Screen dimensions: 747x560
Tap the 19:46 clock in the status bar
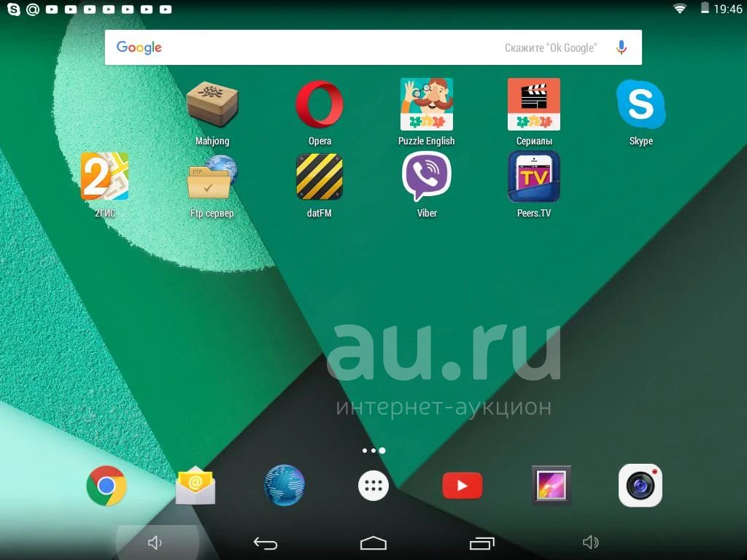coord(728,9)
